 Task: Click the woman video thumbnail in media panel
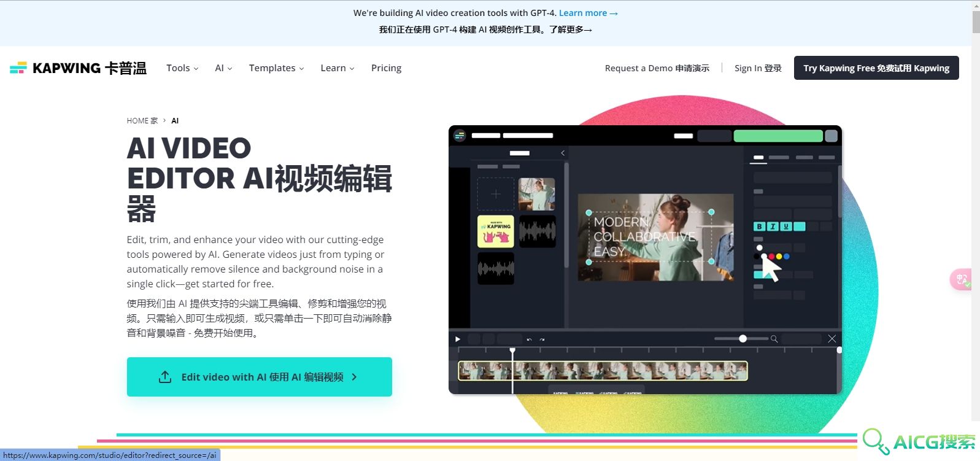pos(537,194)
